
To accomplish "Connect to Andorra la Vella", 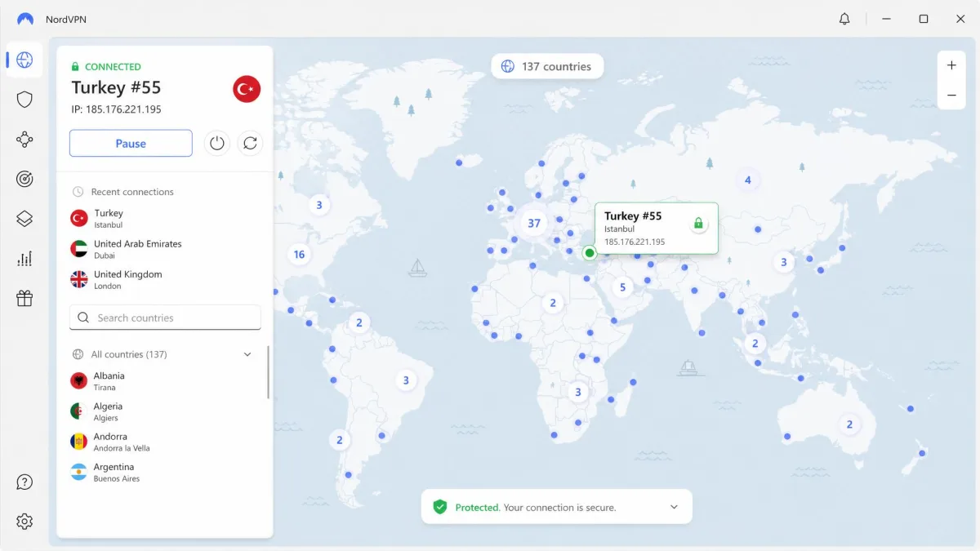I will pos(163,442).
